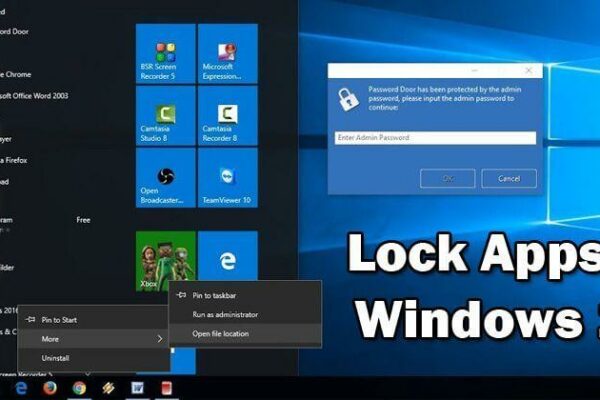Minimize the Password Door dialog

coord(474,70)
